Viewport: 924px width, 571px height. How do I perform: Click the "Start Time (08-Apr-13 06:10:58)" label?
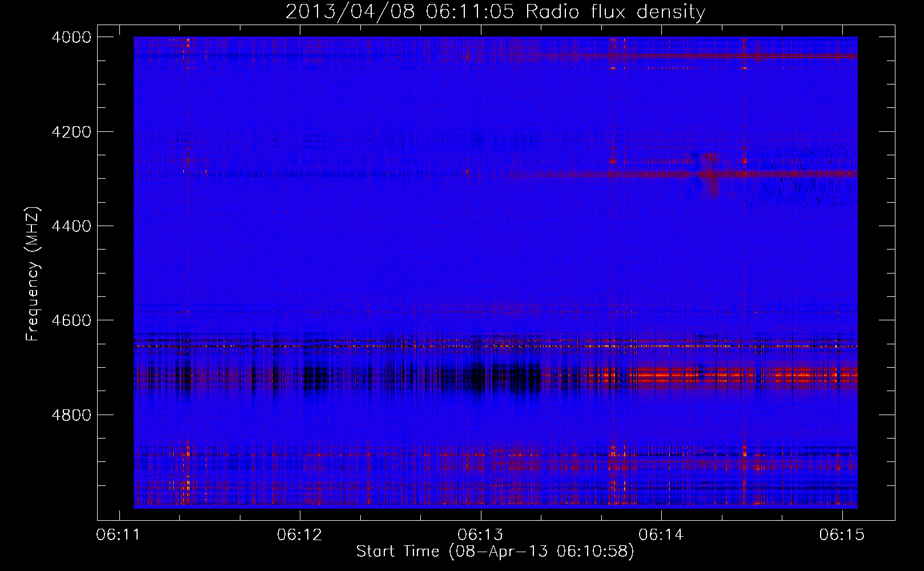[x=495, y=552]
